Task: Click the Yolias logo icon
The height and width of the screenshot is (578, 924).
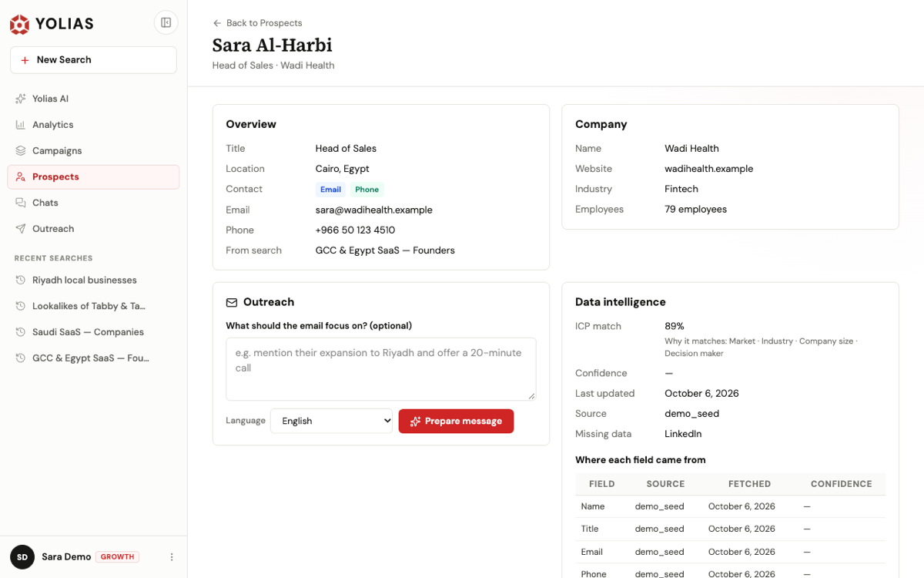Action: pyautogui.click(x=19, y=24)
